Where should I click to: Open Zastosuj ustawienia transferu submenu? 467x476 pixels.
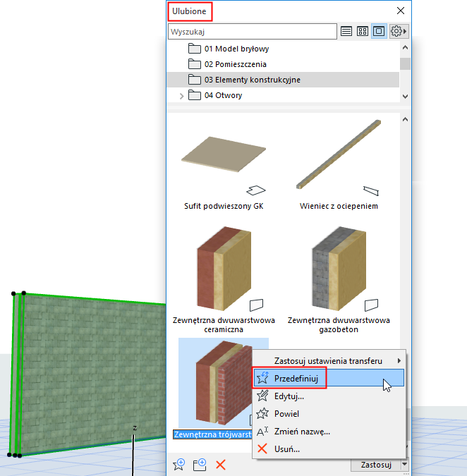329,361
